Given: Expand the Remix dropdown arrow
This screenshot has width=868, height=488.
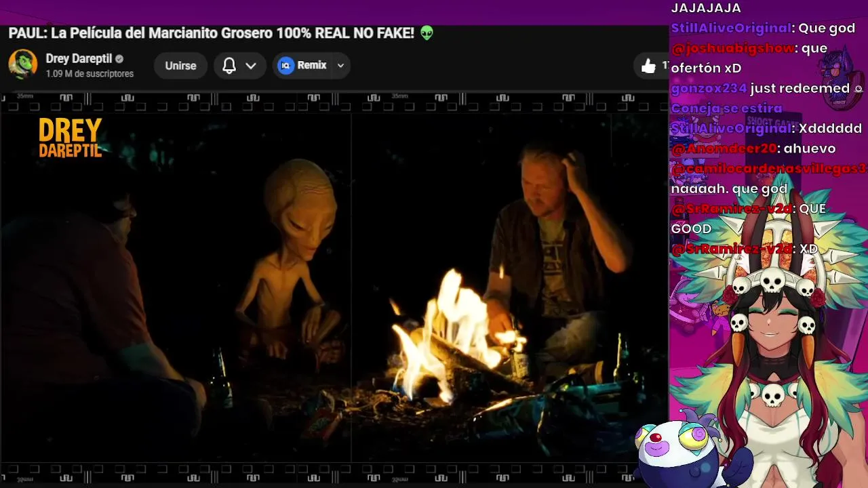Looking at the screenshot, I should click(340, 66).
